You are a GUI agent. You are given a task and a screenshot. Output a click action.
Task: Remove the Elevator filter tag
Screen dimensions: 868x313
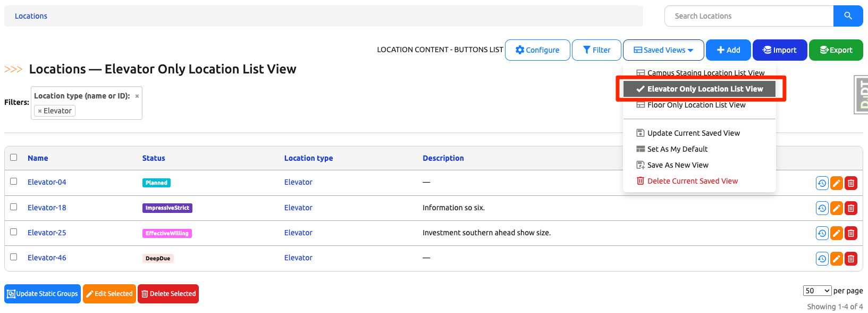point(40,111)
